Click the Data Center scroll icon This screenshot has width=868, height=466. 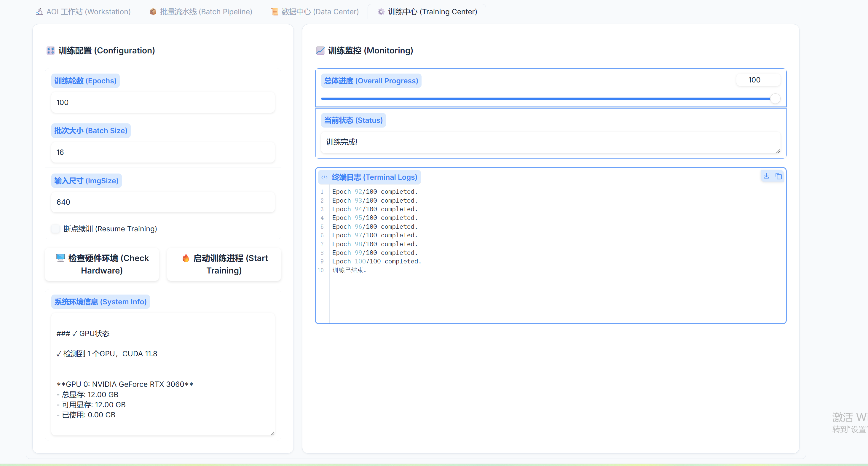point(275,12)
